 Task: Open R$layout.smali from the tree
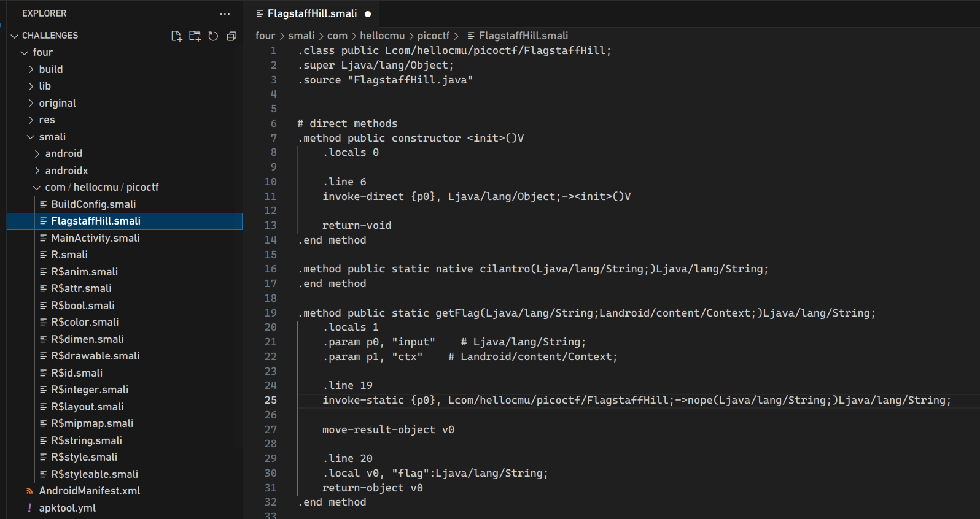tap(125, 407)
